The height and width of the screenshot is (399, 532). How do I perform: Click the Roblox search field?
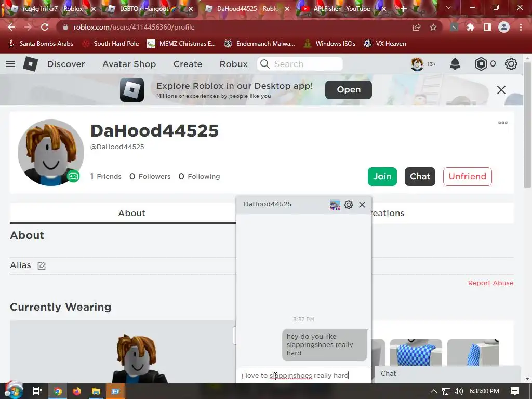coord(300,64)
